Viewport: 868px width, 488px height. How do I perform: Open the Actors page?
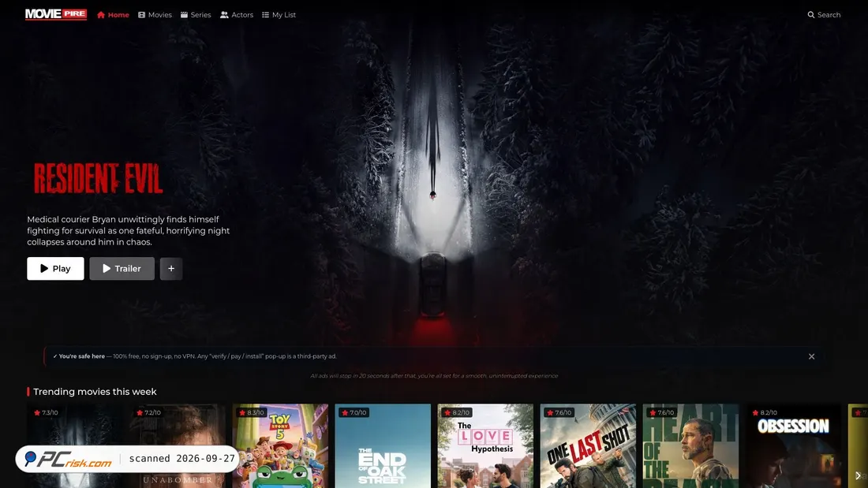click(237, 15)
